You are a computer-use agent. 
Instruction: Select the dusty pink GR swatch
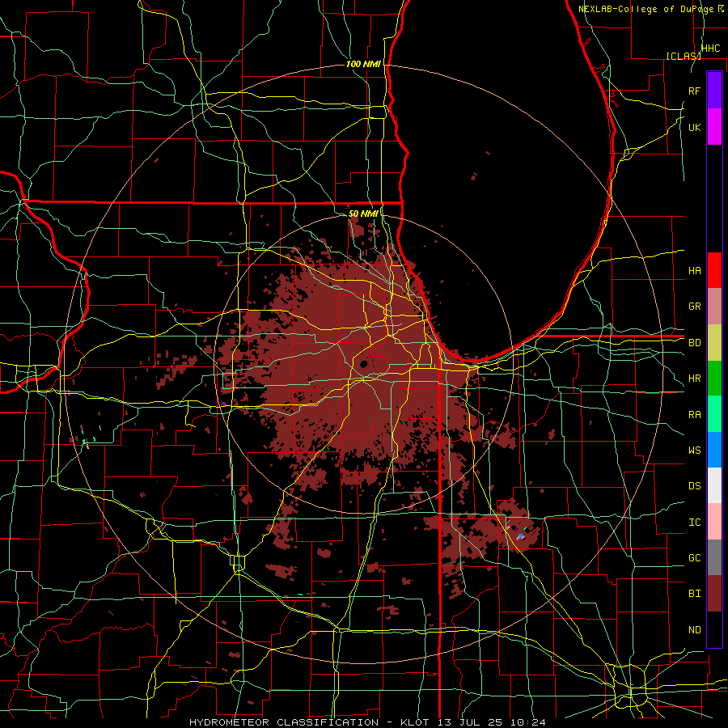(714, 307)
